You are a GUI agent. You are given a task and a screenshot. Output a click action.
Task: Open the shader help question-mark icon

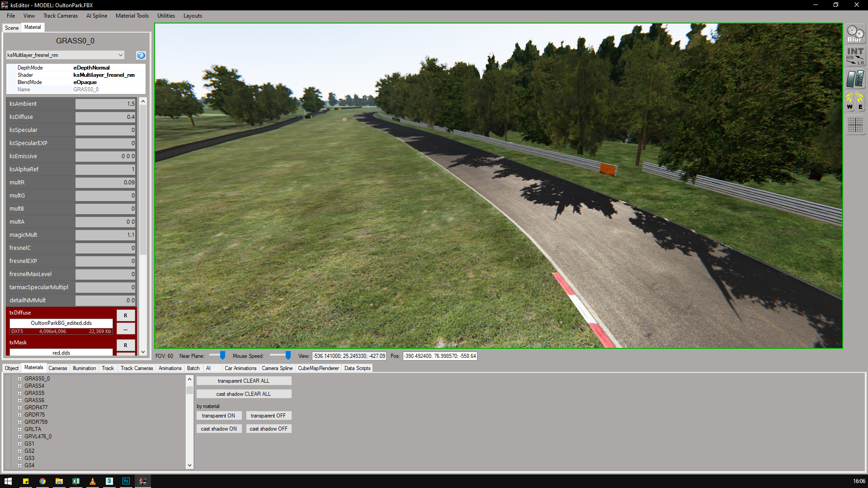(x=141, y=55)
